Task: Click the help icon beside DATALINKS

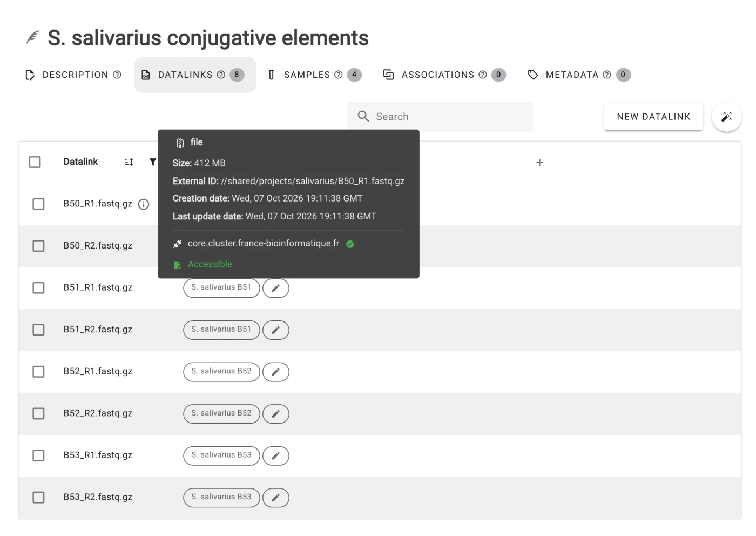Action: coord(221,75)
